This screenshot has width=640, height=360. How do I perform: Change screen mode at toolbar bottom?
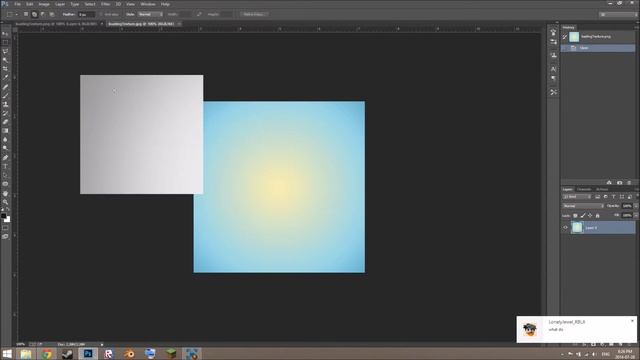pos(5,236)
